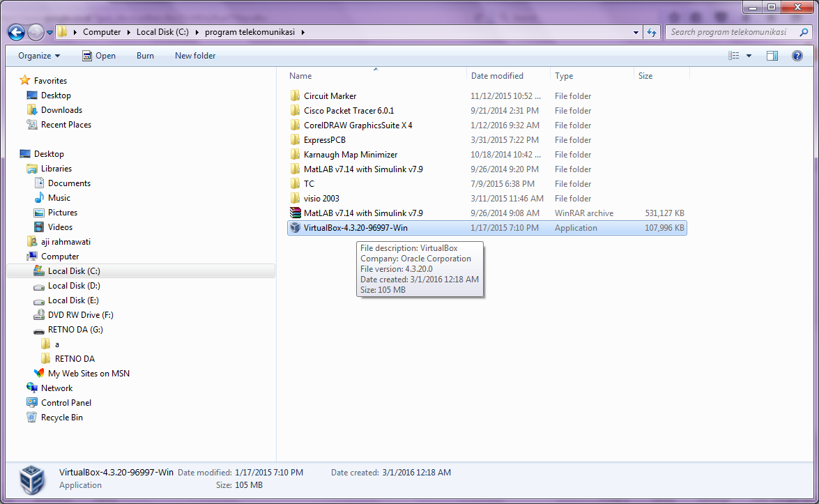Screen dimensions: 819x504
Task: Open the recent pages dropdown arrow
Action: tap(49, 32)
